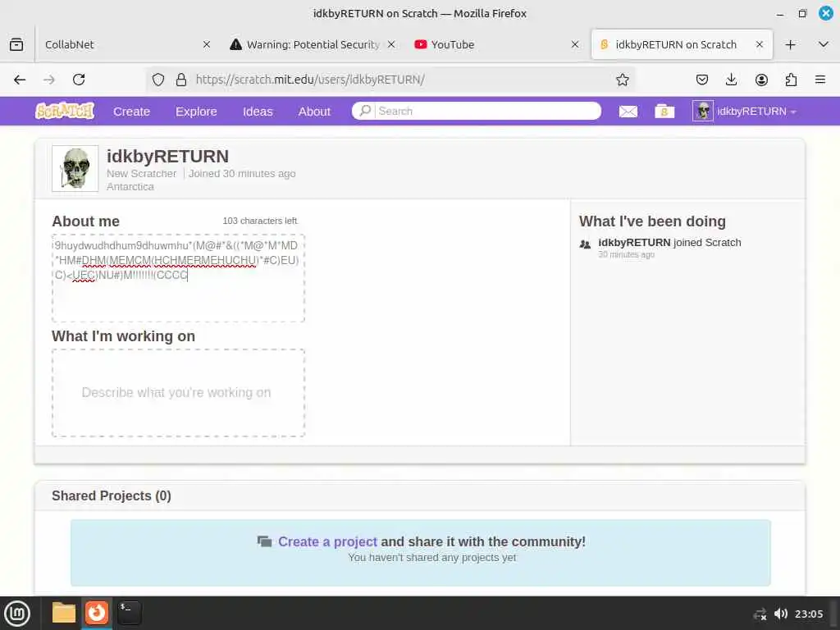
Task: Click the 23:05 clock in taskbar
Action: point(809,614)
